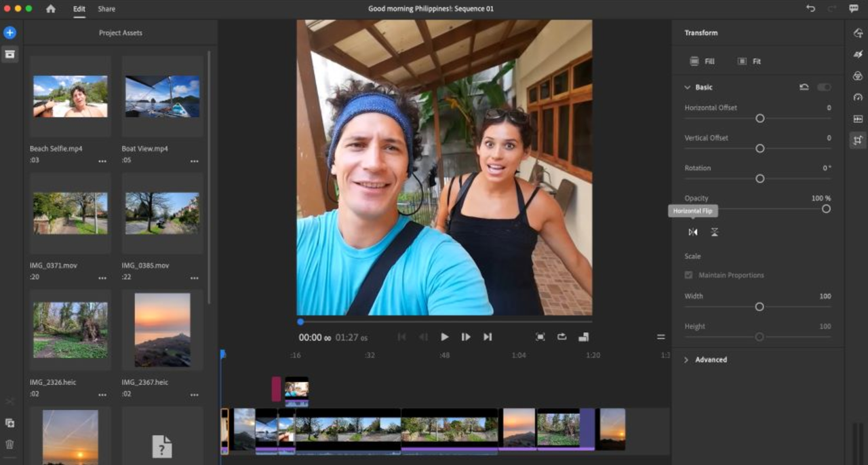Click the Rotation value field
868x465 pixels.
[827, 168]
